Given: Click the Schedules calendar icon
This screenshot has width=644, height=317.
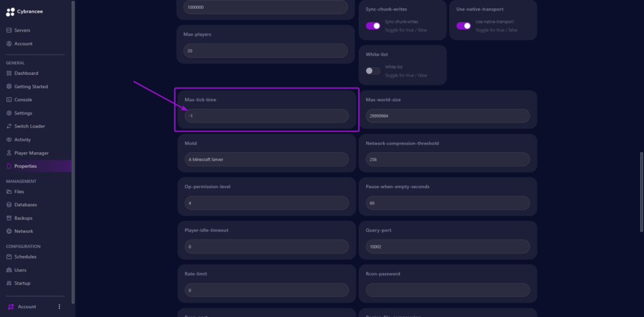Looking at the screenshot, I should pos(9,257).
